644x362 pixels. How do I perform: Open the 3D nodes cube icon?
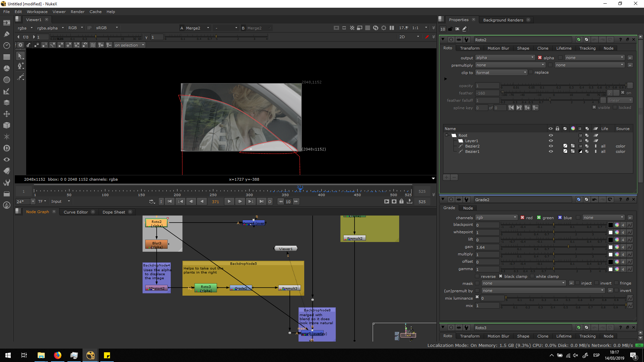coord(6,125)
